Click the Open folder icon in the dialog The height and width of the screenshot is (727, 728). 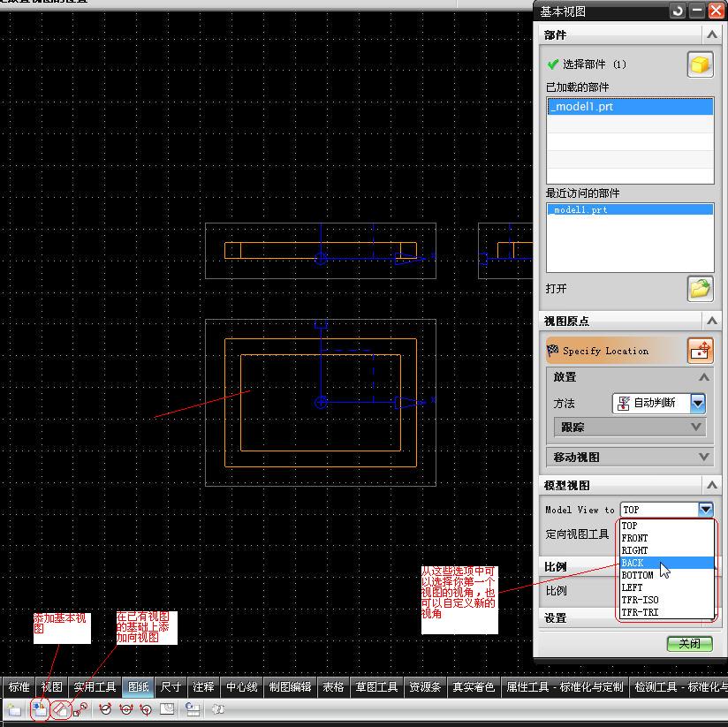point(700,288)
